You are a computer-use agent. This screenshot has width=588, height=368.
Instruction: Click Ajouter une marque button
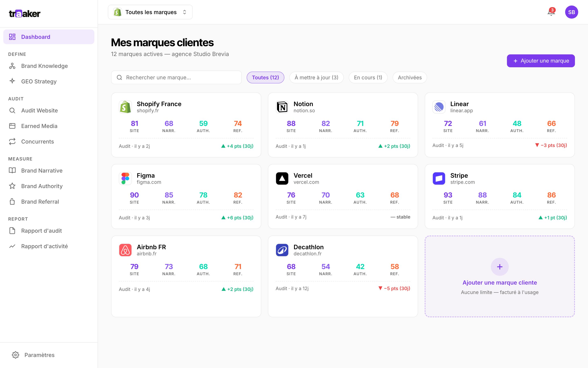541,61
